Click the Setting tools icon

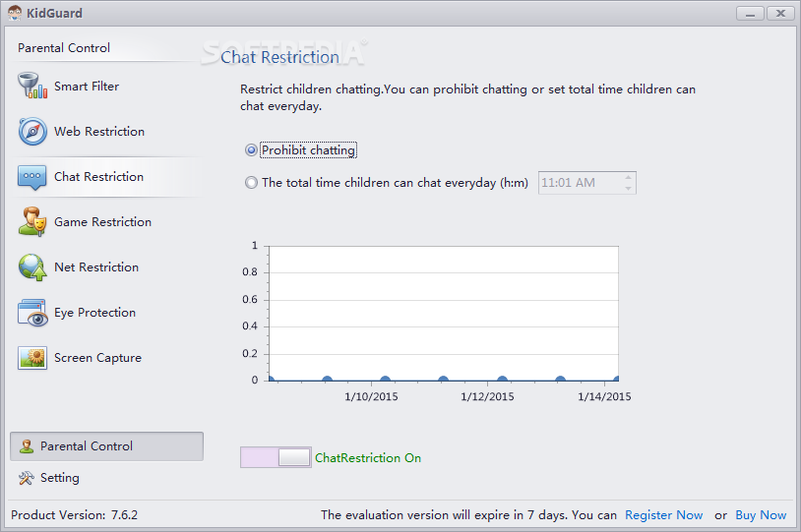coord(26,478)
